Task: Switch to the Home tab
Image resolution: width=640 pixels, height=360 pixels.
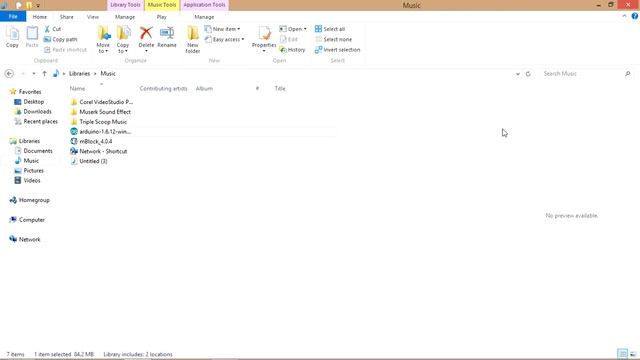Action: tap(40, 17)
